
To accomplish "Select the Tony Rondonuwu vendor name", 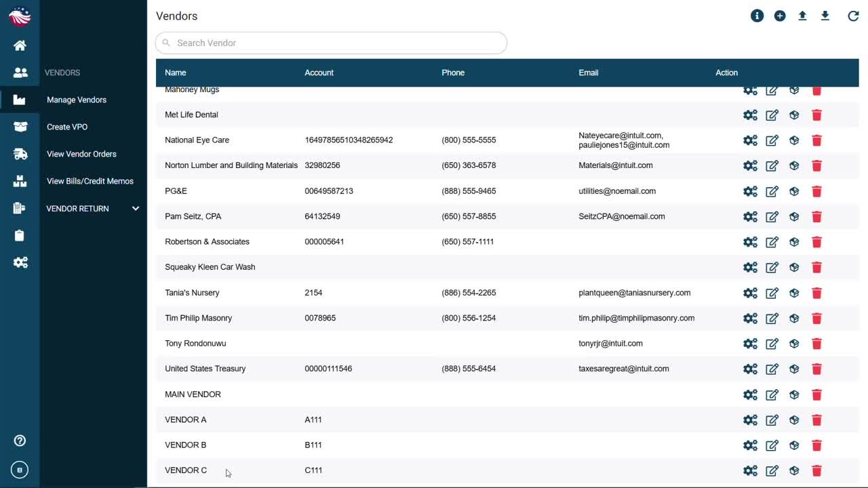I will click(x=195, y=344).
